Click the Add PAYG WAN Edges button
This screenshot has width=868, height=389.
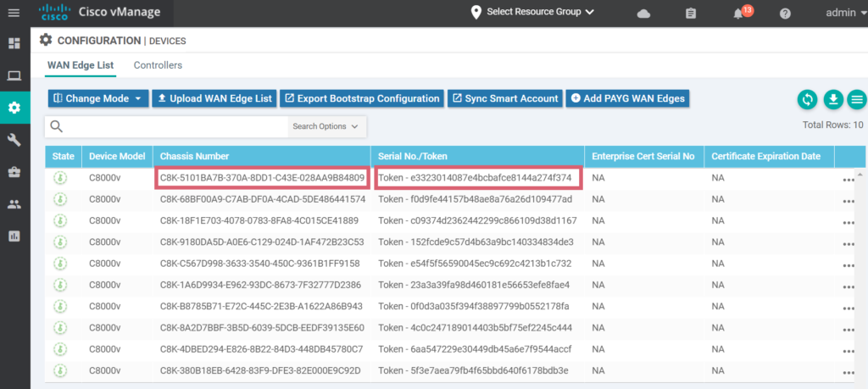(x=627, y=98)
